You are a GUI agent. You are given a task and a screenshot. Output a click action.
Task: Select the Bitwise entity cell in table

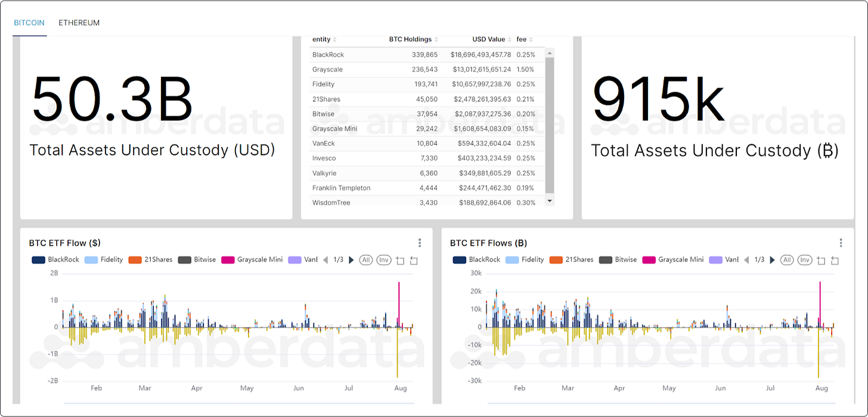pos(323,114)
